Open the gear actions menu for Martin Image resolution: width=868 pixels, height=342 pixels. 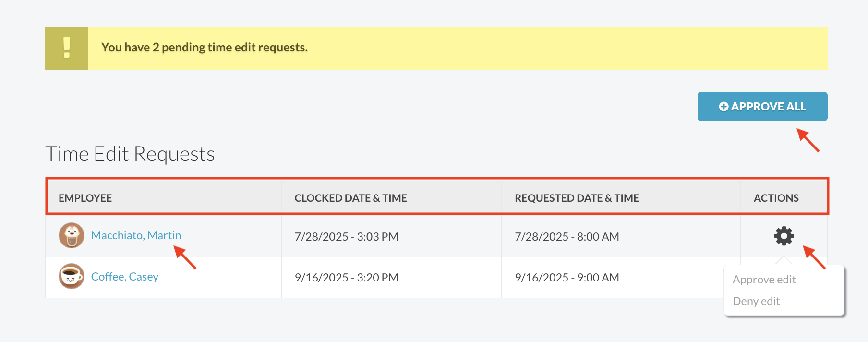pos(784,236)
